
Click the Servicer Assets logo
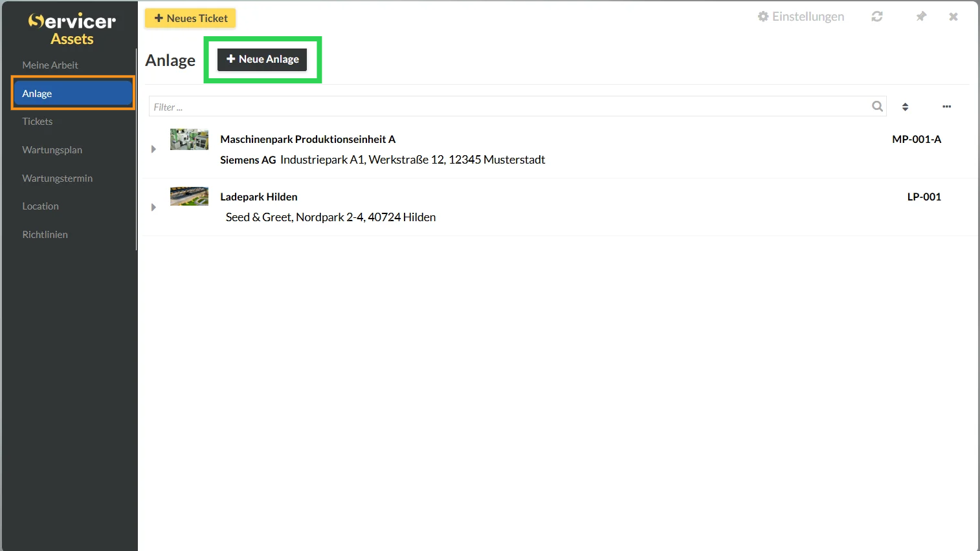click(72, 29)
